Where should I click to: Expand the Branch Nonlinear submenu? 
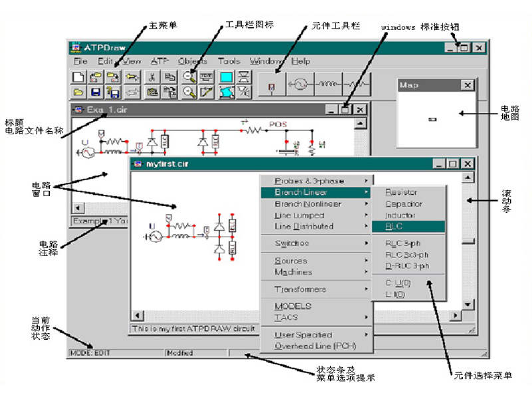point(316,204)
